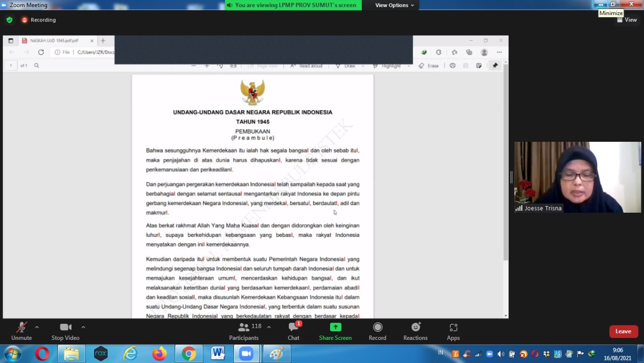Open Edge favorites star icon

tap(454, 52)
